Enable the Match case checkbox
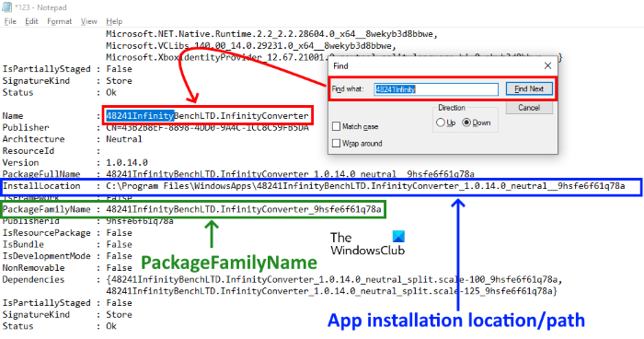The width and height of the screenshot is (644, 339). (x=337, y=126)
